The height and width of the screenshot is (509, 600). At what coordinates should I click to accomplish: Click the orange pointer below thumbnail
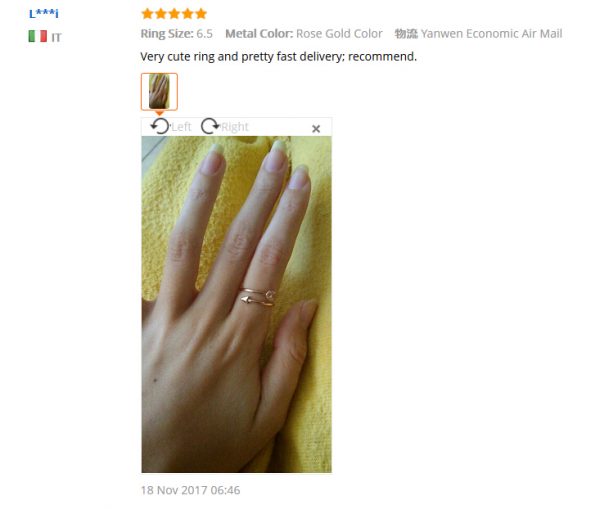point(159,113)
